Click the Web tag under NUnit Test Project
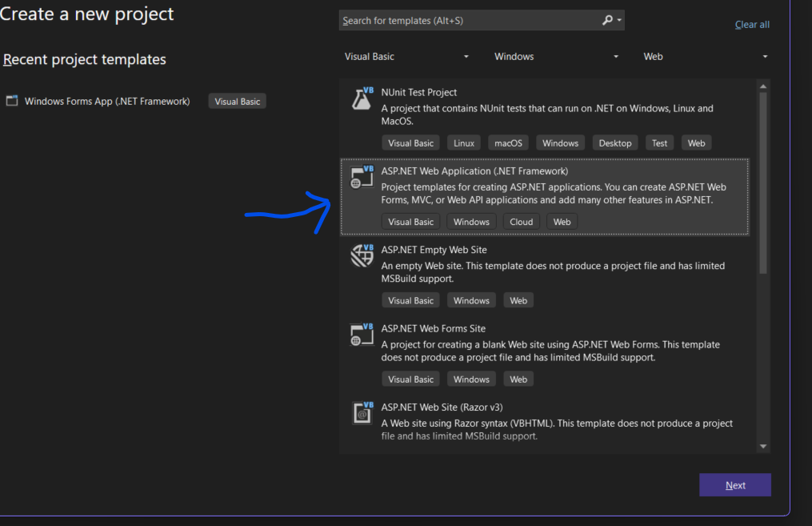The width and height of the screenshot is (812, 526). pos(696,143)
